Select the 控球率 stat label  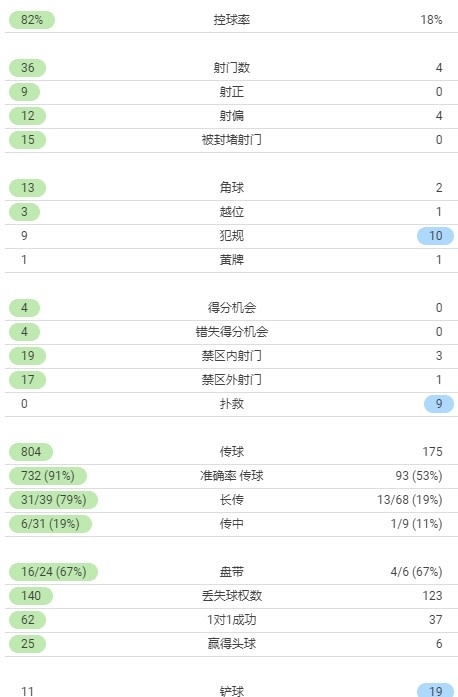[x=232, y=20]
